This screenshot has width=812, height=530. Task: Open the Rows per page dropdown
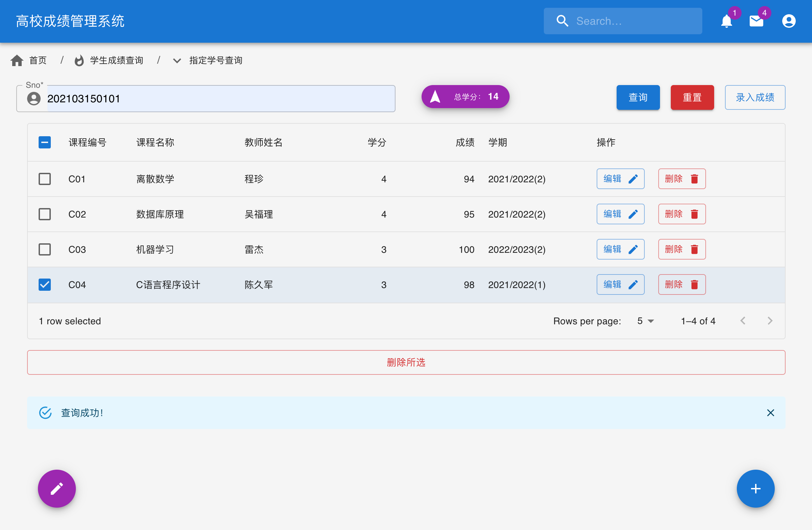pos(645,321)
